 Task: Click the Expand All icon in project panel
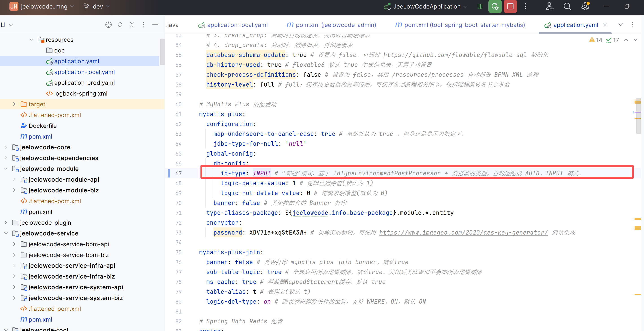pos(120,25)
